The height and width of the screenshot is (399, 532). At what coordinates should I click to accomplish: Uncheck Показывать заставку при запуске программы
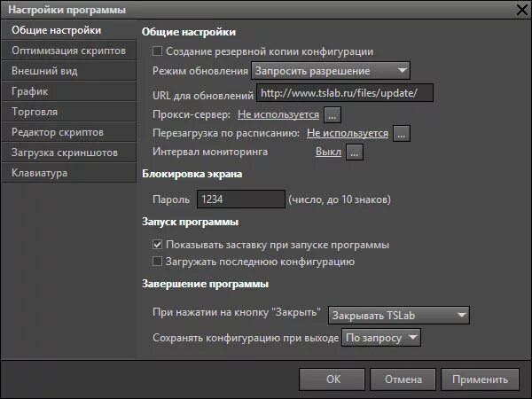coord(157,245)
